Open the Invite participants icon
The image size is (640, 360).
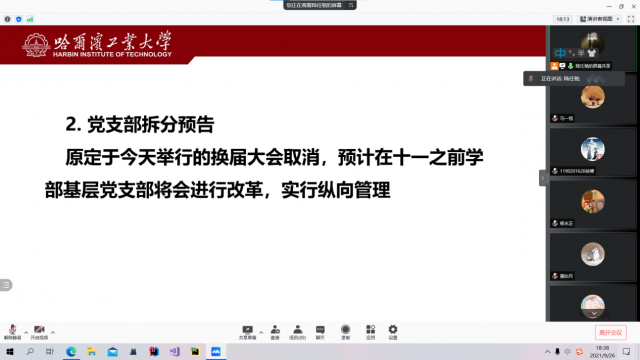(275, 332)
